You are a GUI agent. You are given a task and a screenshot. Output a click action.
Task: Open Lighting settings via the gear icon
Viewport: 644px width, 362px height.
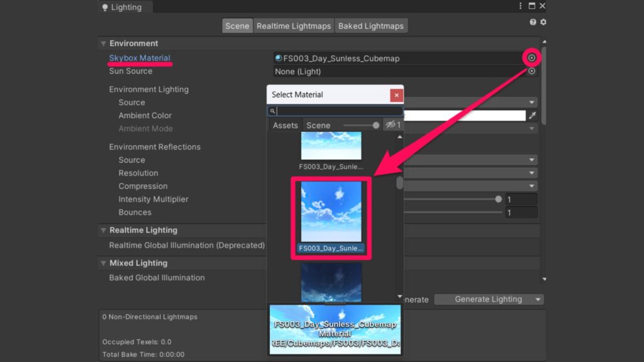tap(543, 21)
